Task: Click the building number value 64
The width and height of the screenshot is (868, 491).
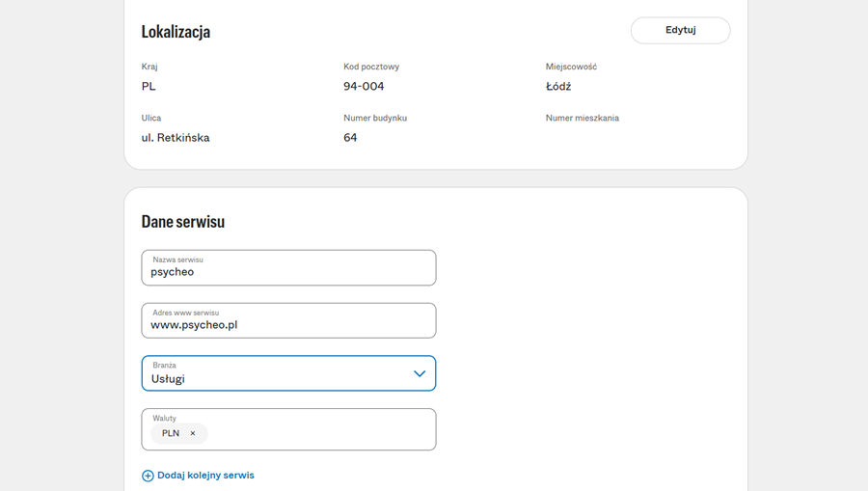Action: coord(350,138)
